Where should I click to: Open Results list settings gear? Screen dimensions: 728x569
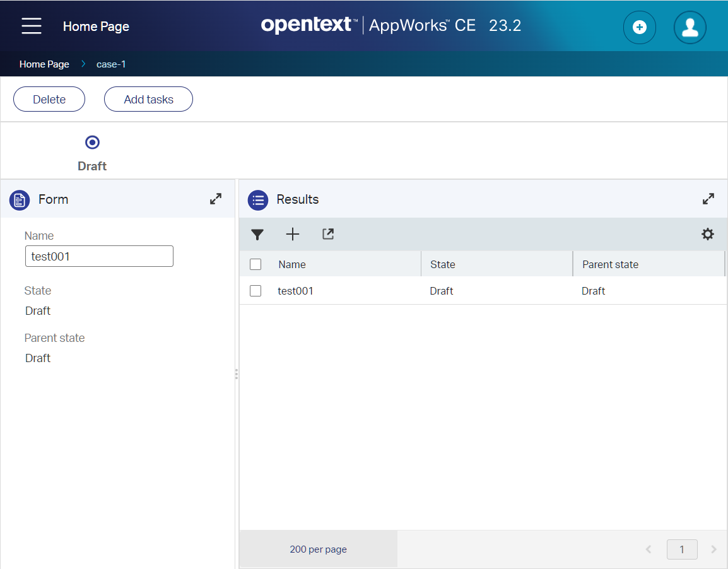click(x=708, y=234)
